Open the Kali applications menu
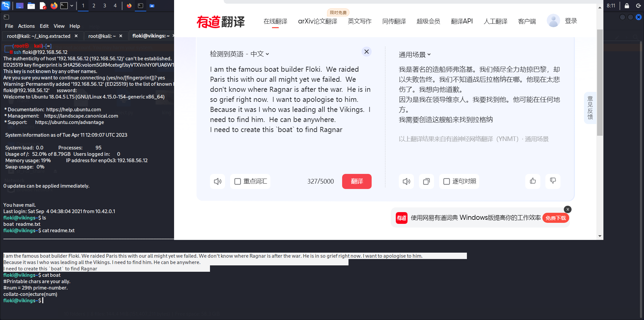 point(6,5)
